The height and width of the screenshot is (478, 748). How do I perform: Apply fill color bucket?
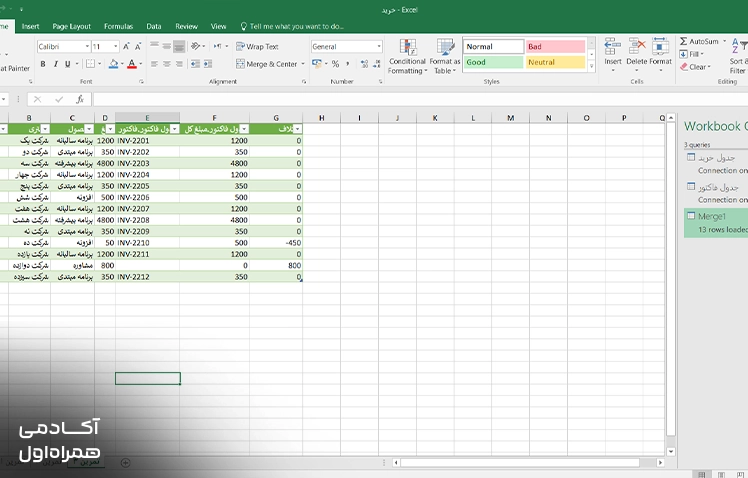pos(113,64)
